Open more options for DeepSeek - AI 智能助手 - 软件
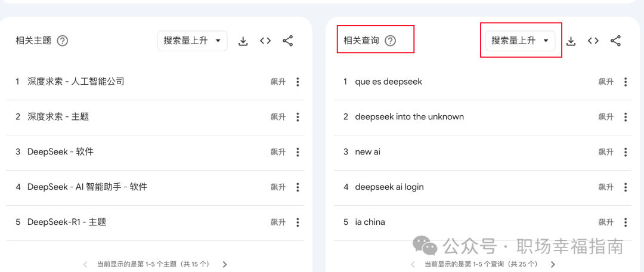 [x=298, y=187]
